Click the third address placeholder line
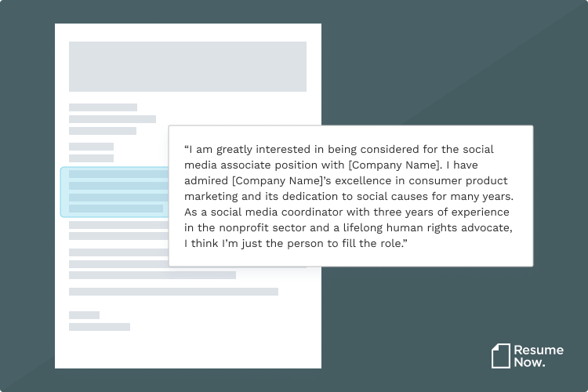This screenshot has width=588, height=392. pos(103,131)
